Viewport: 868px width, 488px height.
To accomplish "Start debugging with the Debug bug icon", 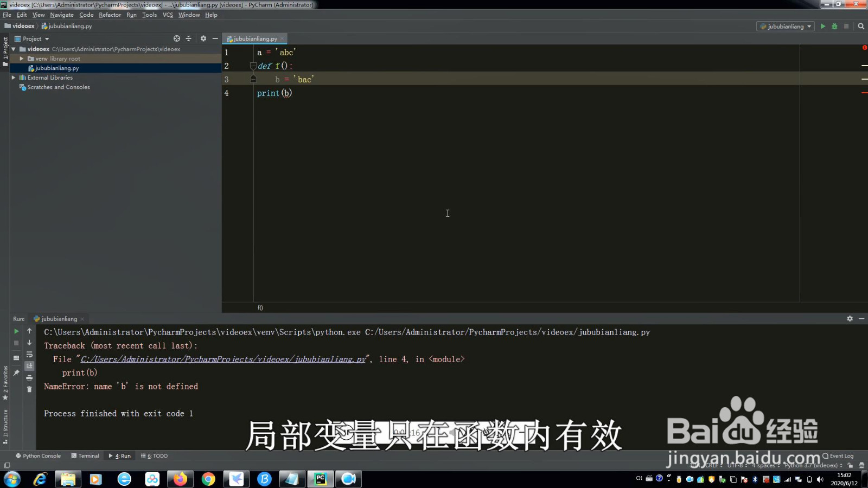I will point(835,26).
